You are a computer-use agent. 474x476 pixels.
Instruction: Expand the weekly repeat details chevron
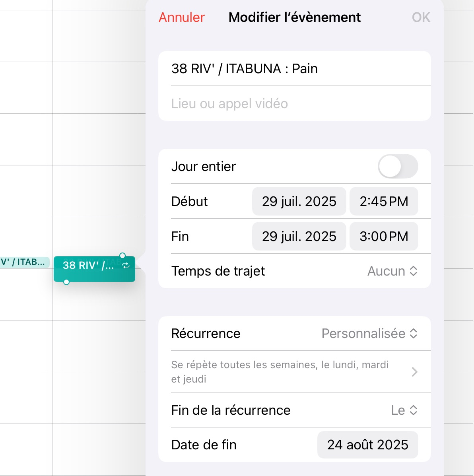(x=414, y=372)
